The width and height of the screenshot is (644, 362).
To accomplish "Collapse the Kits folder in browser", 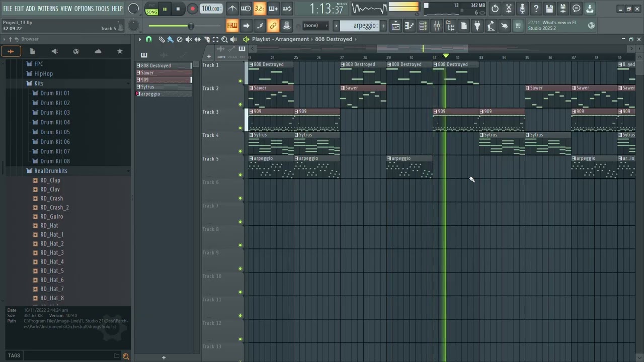I will [39, 83].
